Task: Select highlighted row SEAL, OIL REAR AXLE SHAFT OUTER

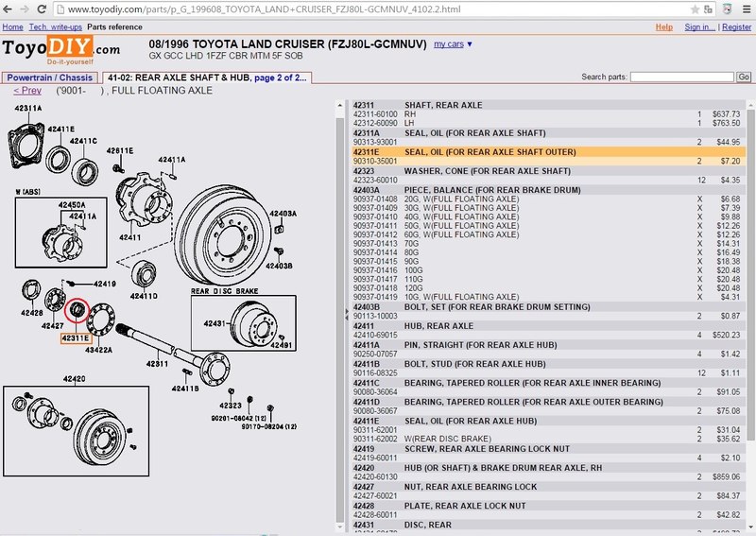Action: [x=549, y=152]
